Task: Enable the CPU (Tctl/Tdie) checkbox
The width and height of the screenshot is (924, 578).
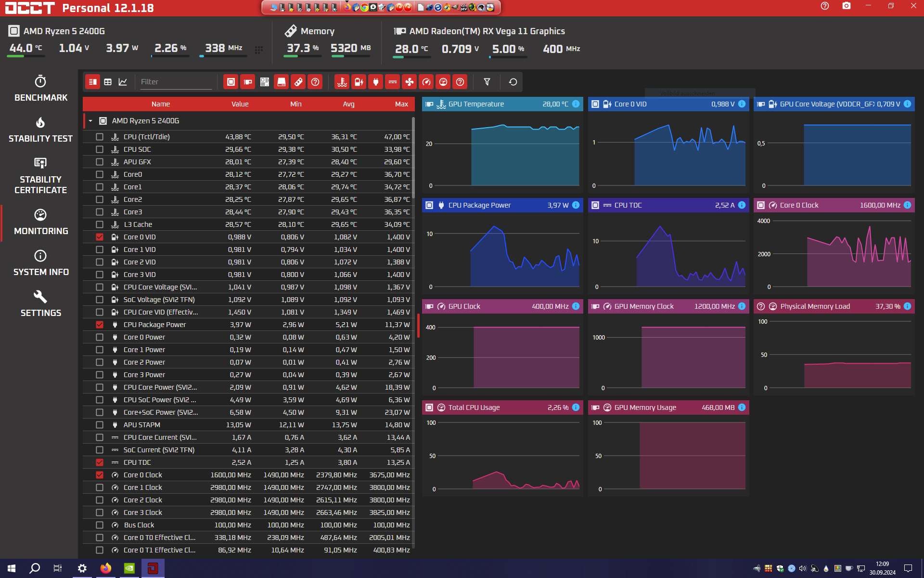Action: [x=100, y=137]
